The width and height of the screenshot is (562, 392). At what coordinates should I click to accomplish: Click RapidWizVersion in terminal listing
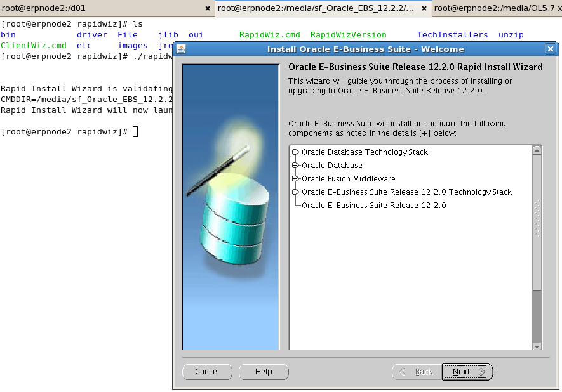pyautogui.click(x=349, y=35)
